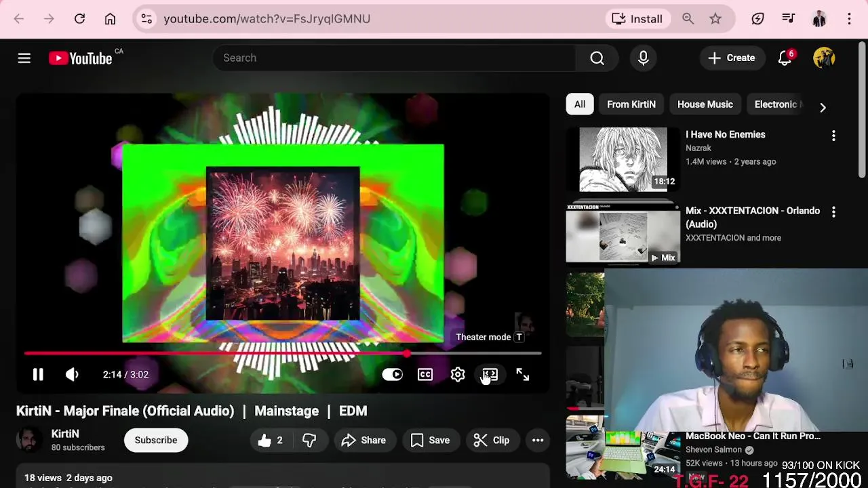
Task: Click the red progress scrubber handle
Action: point(406,353)
